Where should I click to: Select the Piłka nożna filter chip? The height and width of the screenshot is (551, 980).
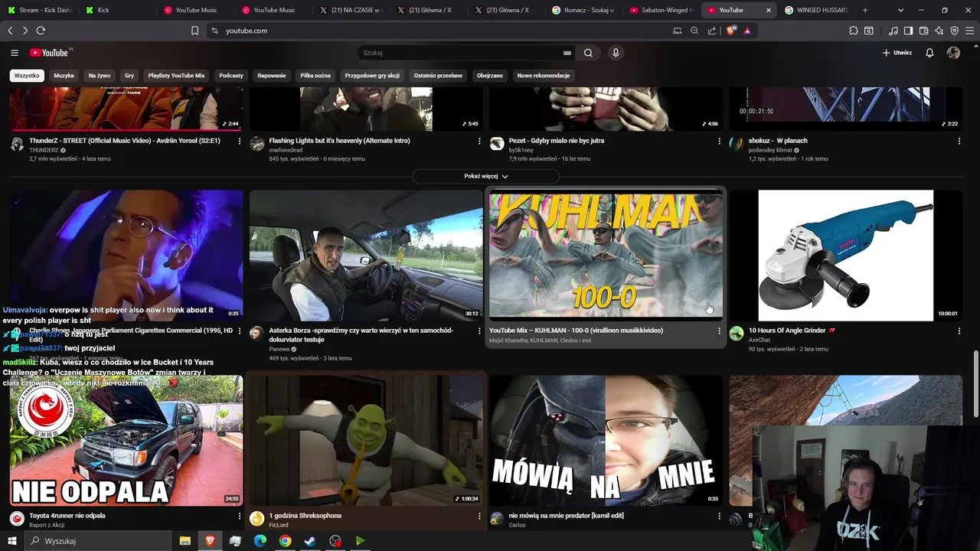click(315, 76)
